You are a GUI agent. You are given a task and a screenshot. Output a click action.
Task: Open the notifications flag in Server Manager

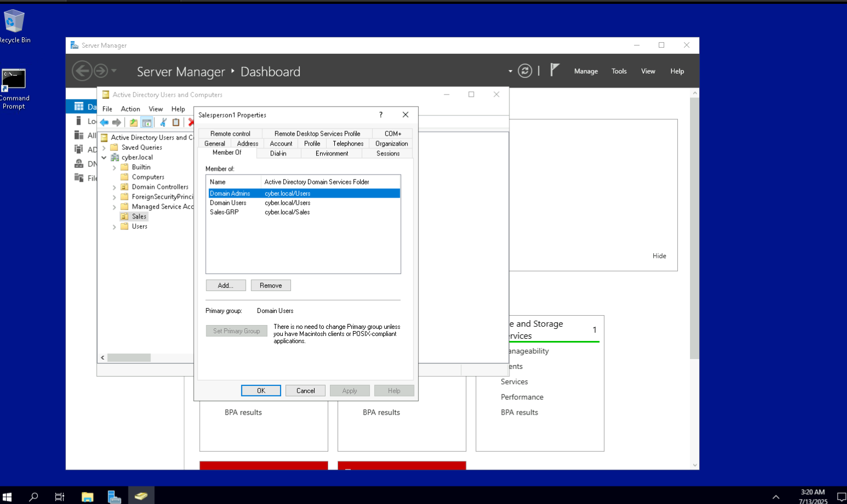[x=555, y=70]
